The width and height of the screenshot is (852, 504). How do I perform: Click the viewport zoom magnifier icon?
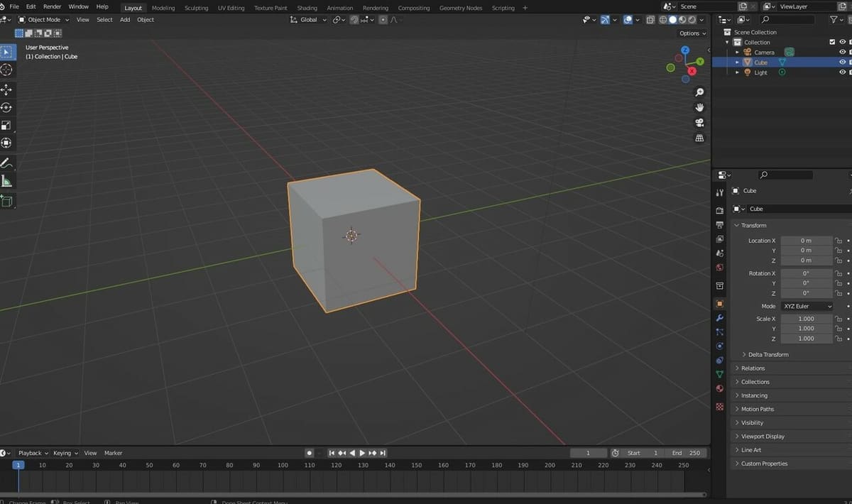pos(699,92)
